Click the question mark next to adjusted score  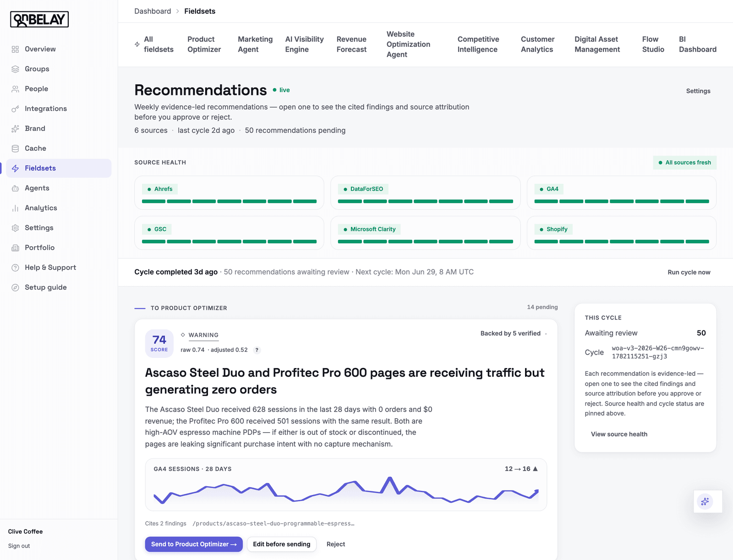tap(257, 350)
